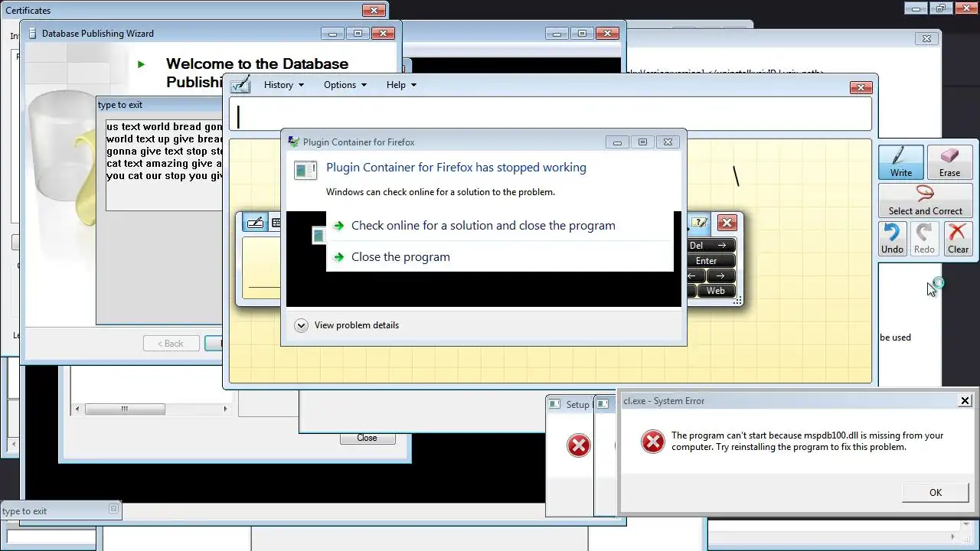Switch Input Panel to writing pad mode
This screenshot has width=980, height=551.
[255, 223]
